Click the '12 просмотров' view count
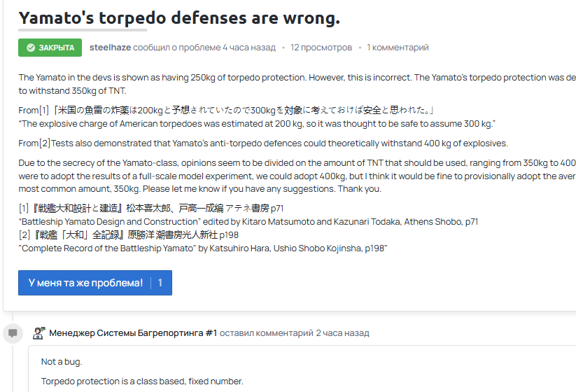The image size is (576, 392). pos(321,48)
